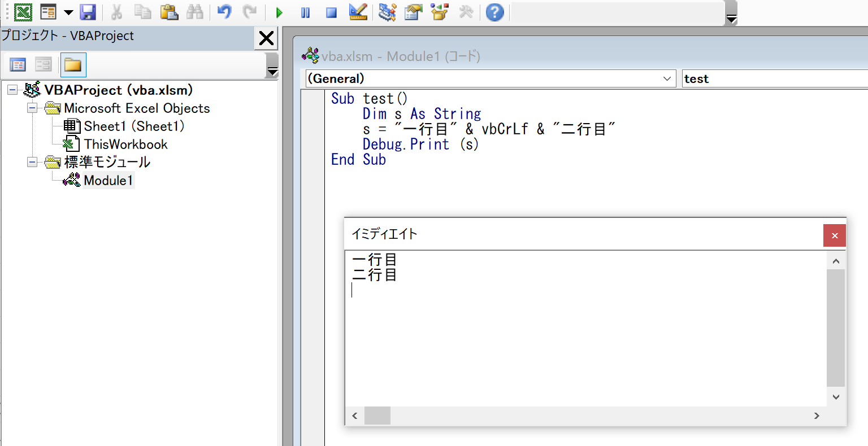Viewport: 868px width, 446px height.
Task: Close the イミディエイト window
Action: [x=835, y=235]
